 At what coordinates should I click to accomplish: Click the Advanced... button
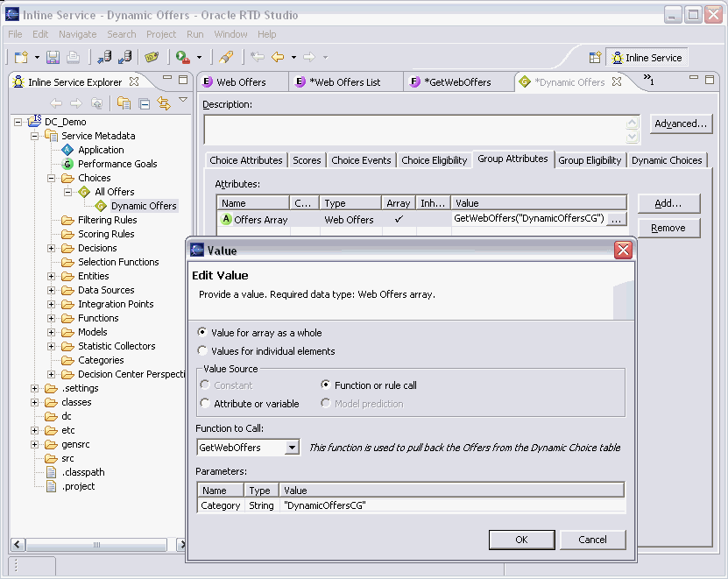[x=681, y=124]
